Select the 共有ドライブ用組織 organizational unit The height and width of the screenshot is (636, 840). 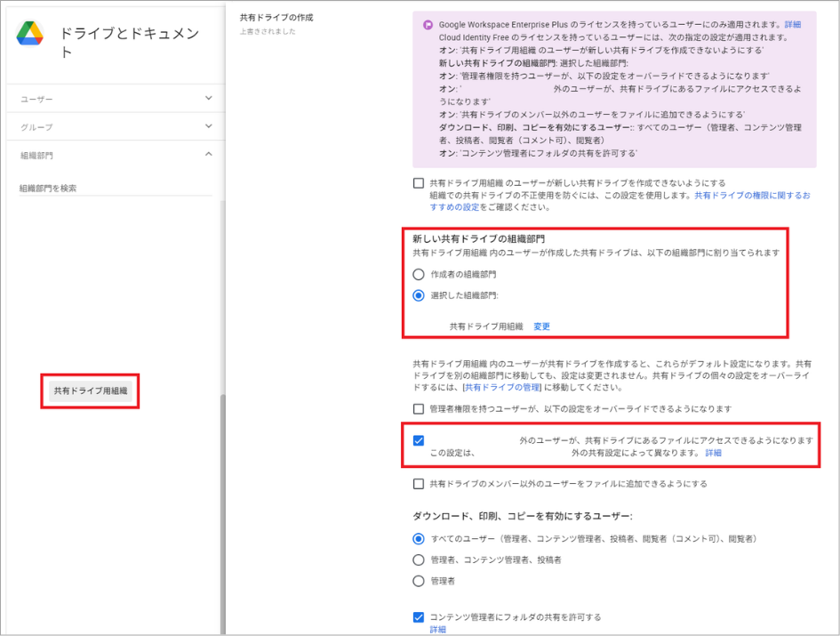click(x=90, y=390)
